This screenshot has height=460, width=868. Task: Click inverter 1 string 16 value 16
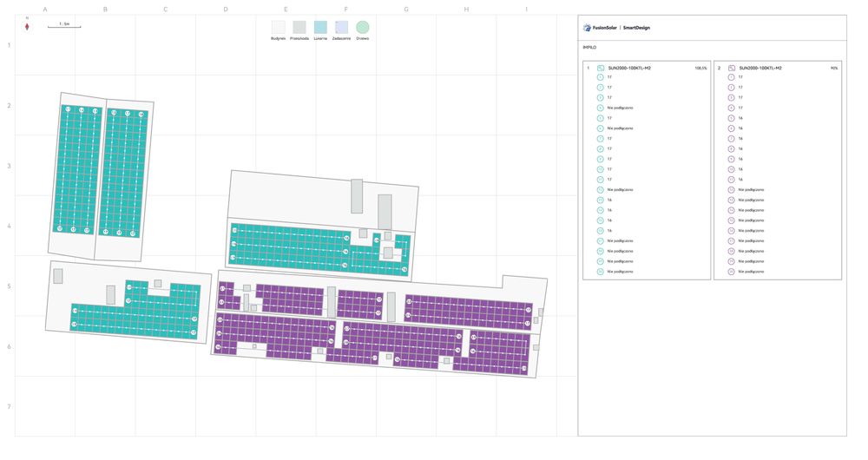tap(609, 231)
